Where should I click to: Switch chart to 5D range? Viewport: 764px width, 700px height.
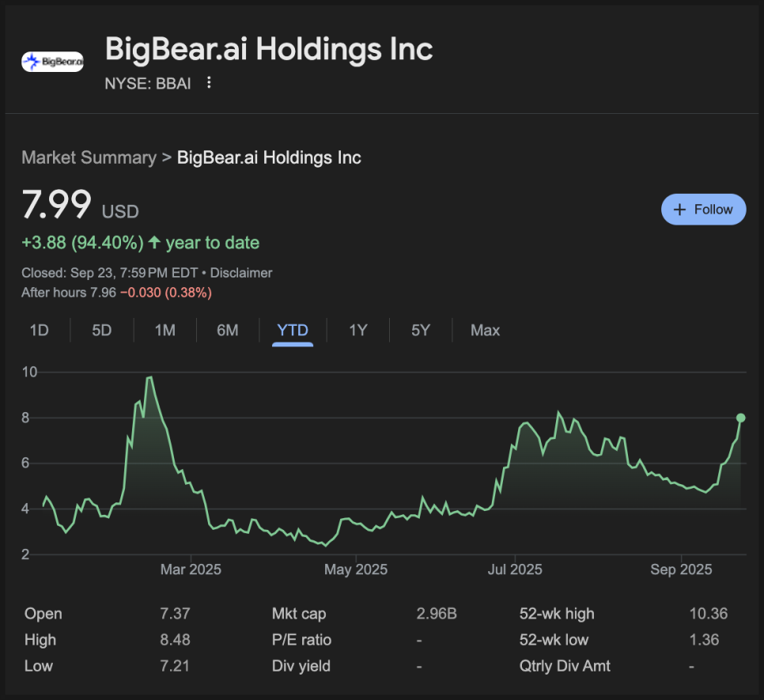coord(102,331)
